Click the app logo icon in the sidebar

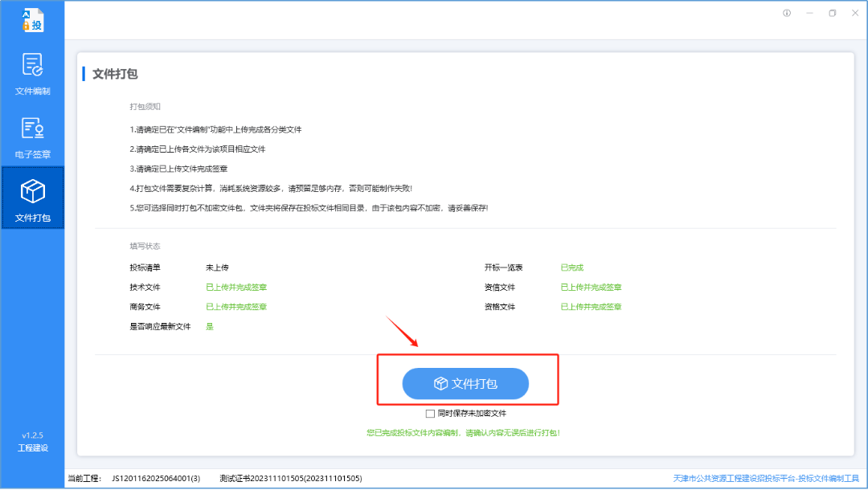33,20
